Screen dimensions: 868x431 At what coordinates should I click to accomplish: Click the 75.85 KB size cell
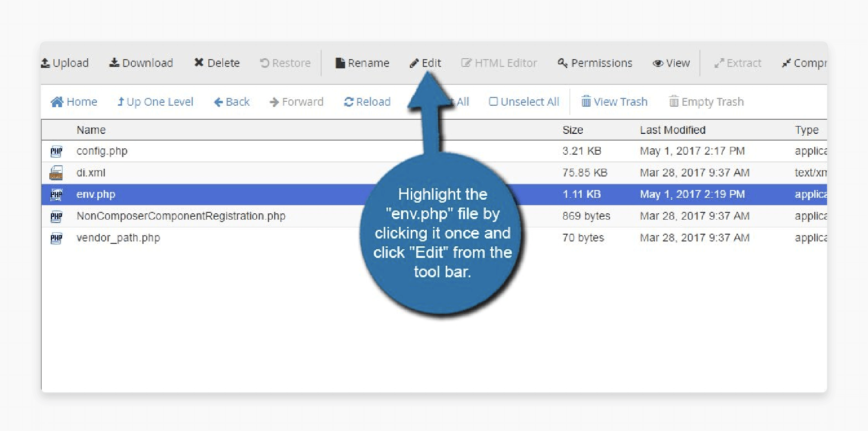pos(585,173)
